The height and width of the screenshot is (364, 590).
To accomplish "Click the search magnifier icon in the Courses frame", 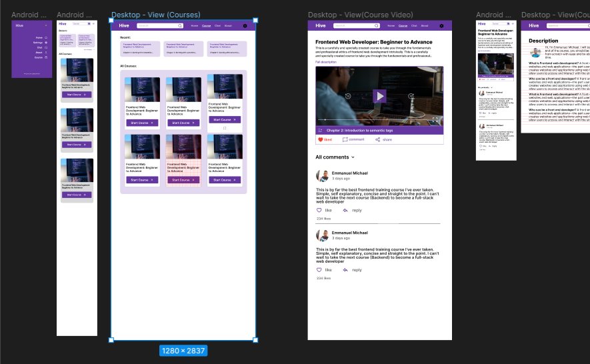I will pos(180,25).
